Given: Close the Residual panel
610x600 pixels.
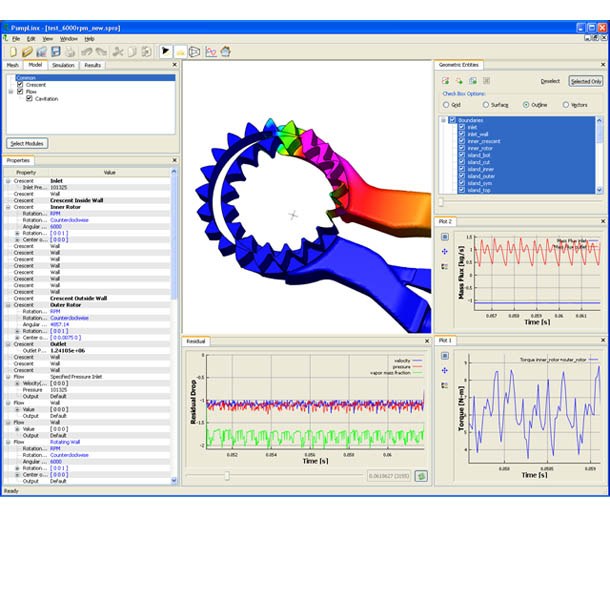Looking at the screenshot, I should click(427, 341).
